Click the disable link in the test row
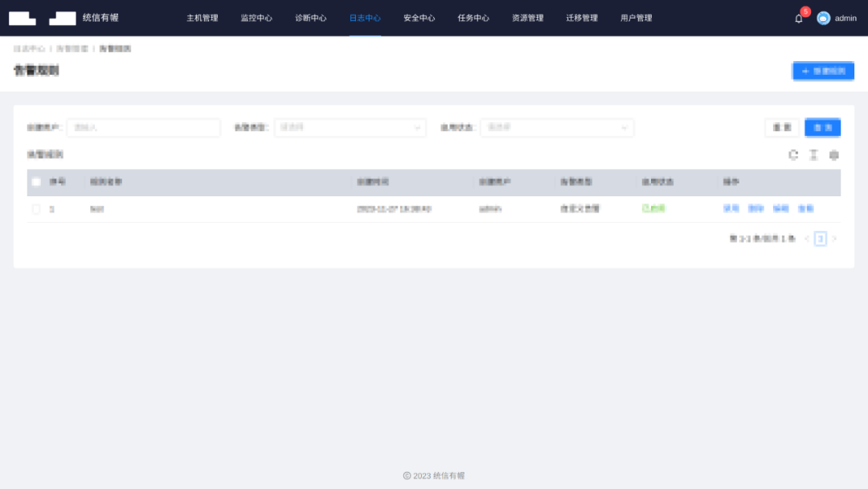Screen dimensions: 868x489 (731, 209)
